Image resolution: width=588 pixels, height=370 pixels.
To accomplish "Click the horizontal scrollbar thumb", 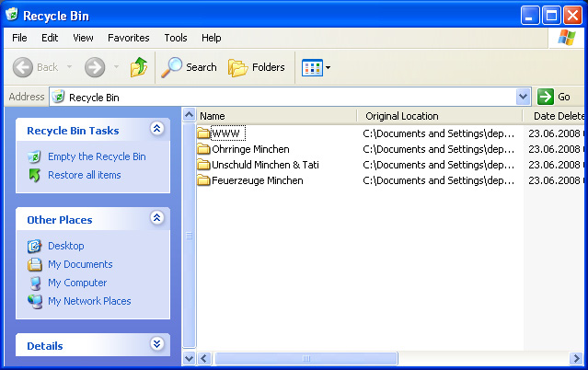I will [304, 358].
